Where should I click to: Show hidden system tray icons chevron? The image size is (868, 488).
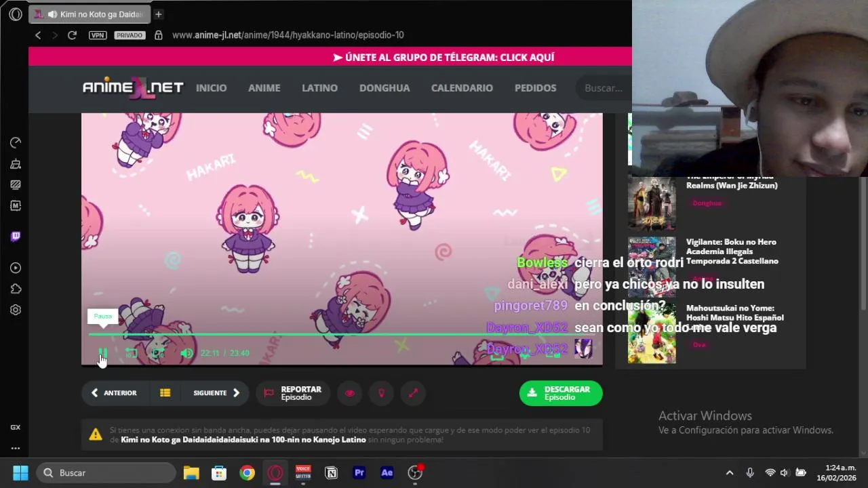[x=730, y=473]
